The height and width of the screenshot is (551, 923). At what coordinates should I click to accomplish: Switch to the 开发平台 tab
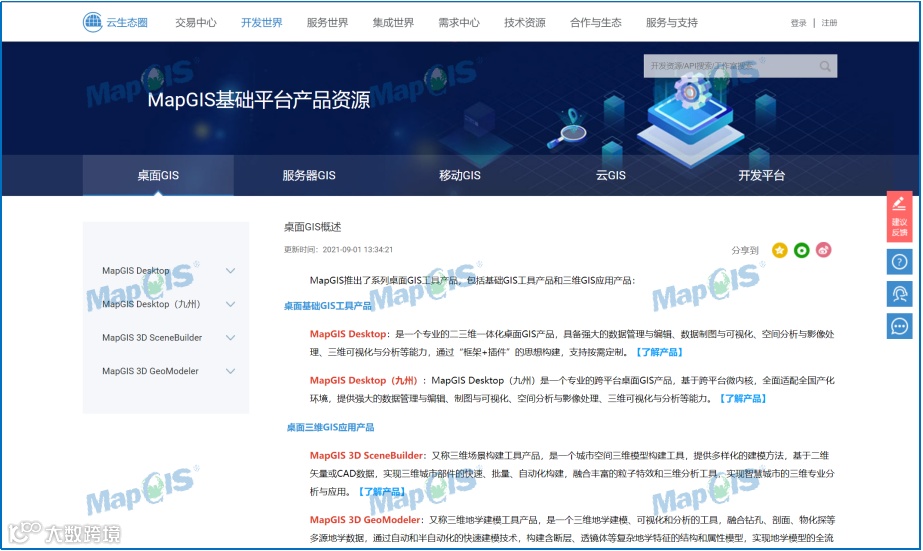coord(762,175)
